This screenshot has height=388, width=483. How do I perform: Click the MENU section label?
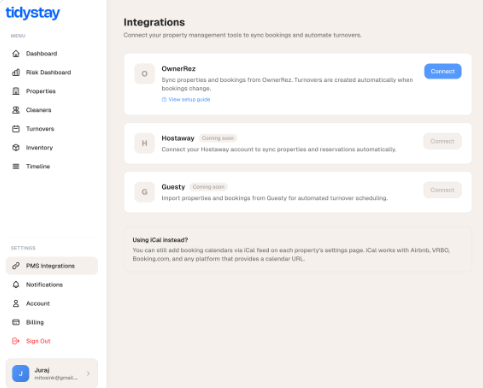click(18, 36)
